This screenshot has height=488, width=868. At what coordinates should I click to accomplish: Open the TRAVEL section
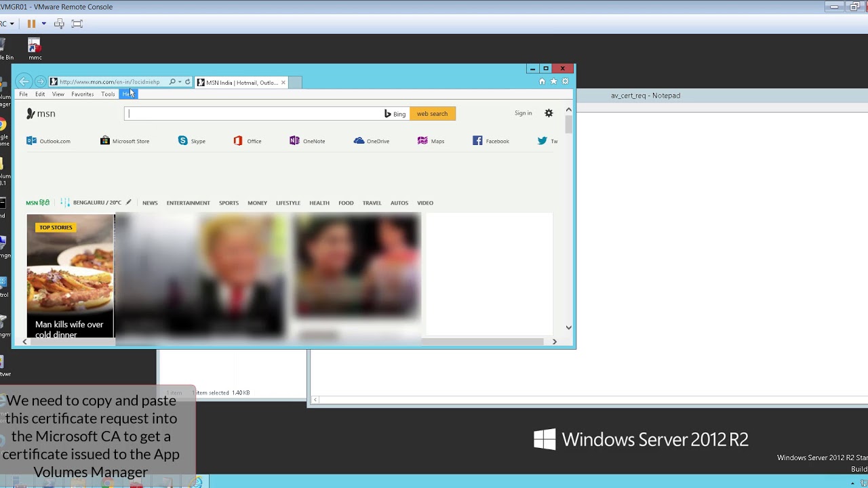(372, 203)
